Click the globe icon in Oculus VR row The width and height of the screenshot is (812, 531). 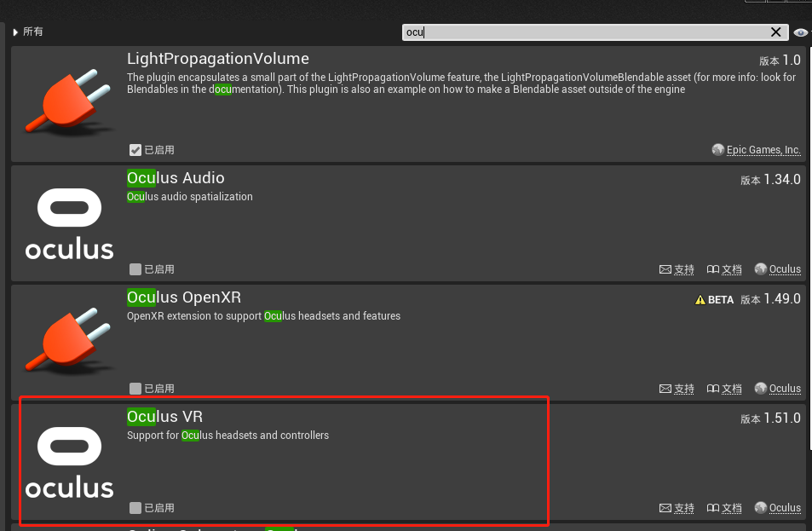[x=760, y=508]
